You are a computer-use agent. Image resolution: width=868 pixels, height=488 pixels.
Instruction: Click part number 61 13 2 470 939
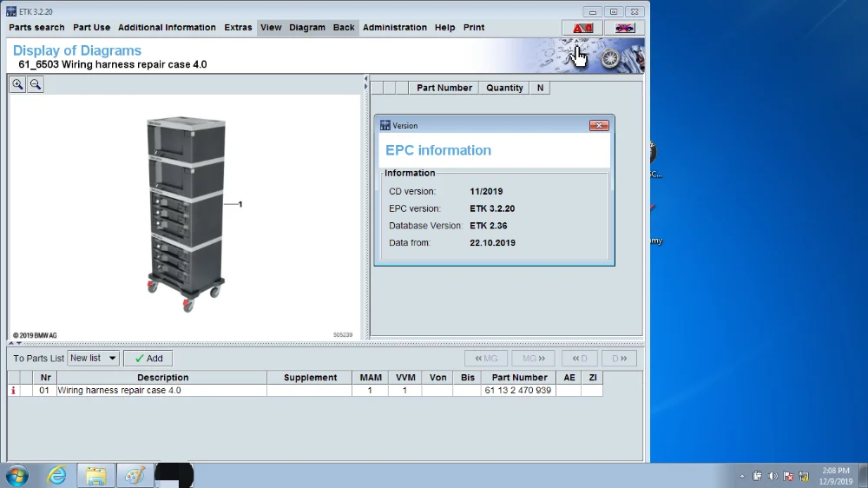(517, 391)
